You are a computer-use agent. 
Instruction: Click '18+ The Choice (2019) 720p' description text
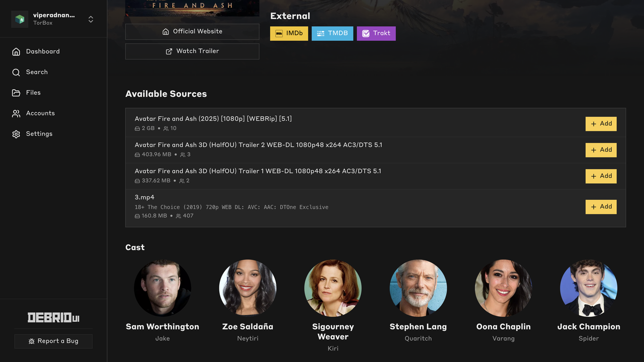[x=231, y=207]
